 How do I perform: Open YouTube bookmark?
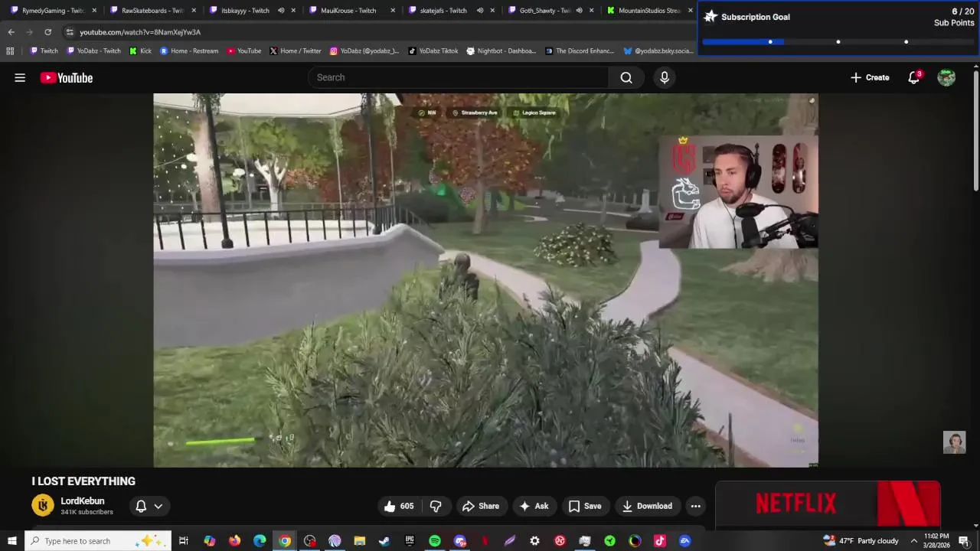click(244, 51)
